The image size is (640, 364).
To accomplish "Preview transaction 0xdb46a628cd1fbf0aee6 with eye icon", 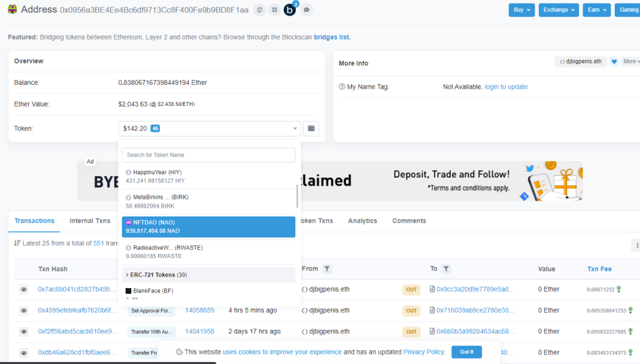I will point(24,353).
